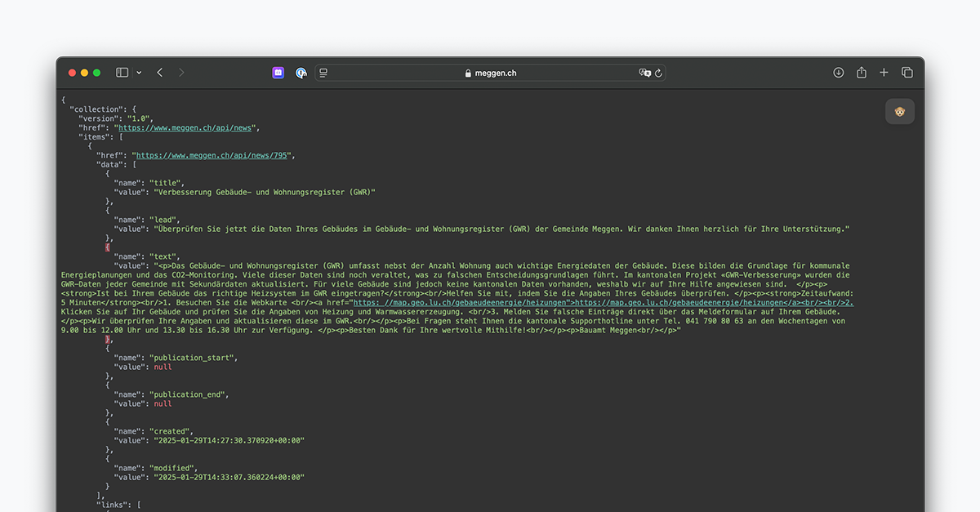Click the monkey emoji button
The width and height of the screenshot is (980, 512).
900,112
